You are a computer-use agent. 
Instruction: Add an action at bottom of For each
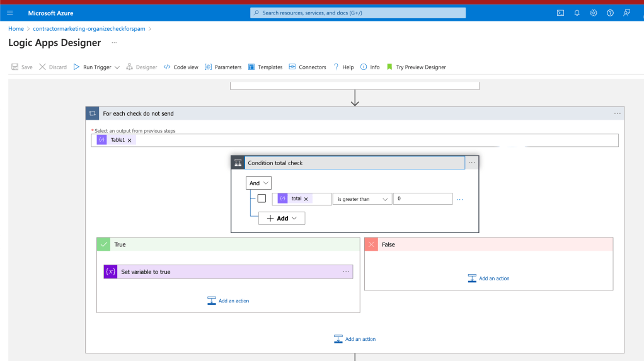tap(355, 339)
